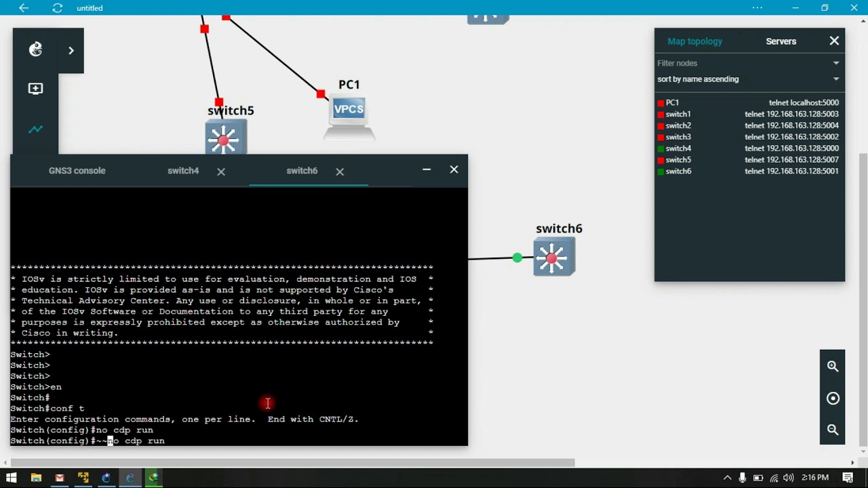Open File Explorer from the taskbar
The image size is (868, 488).
[36, 478]
